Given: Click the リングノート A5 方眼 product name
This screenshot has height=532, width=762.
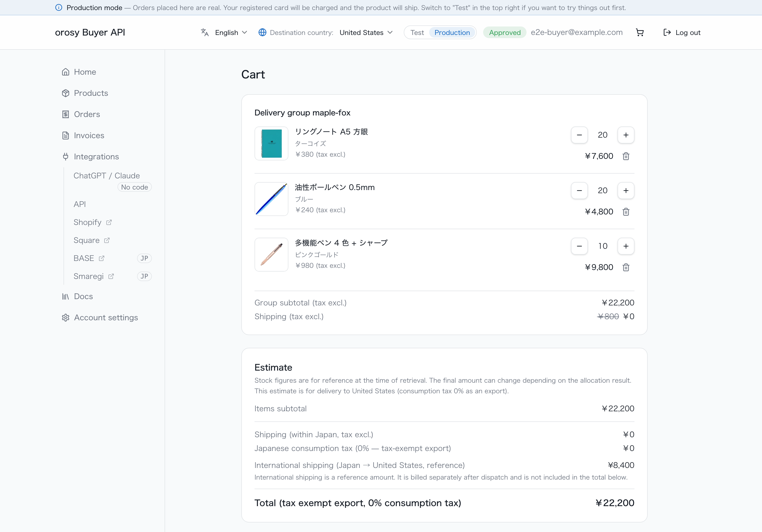Looking at the screenshot, I should pyautogui.click(x=331, y=132).
